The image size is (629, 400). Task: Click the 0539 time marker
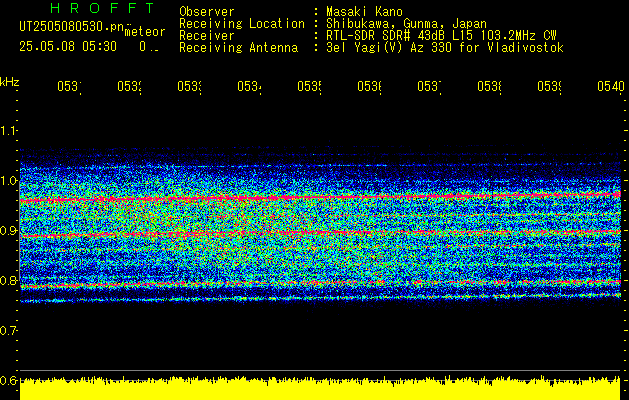(549, 87)
